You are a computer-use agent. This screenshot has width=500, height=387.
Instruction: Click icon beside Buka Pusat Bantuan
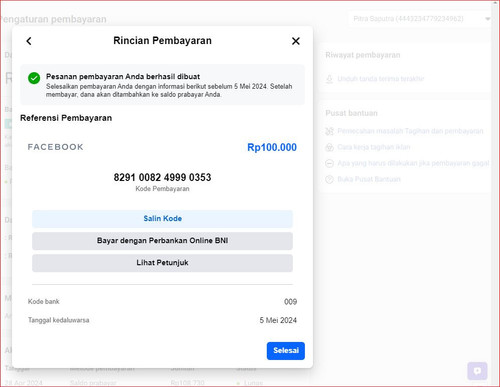tap(329, 179)
